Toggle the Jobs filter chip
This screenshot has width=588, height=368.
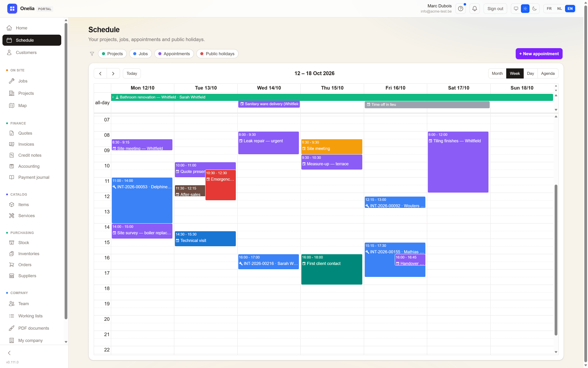point(141,54)
